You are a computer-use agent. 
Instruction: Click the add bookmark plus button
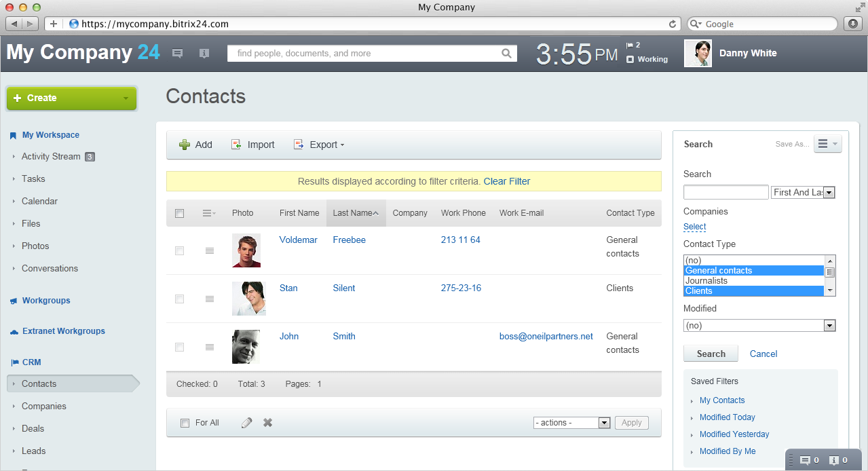click(54, 24)
